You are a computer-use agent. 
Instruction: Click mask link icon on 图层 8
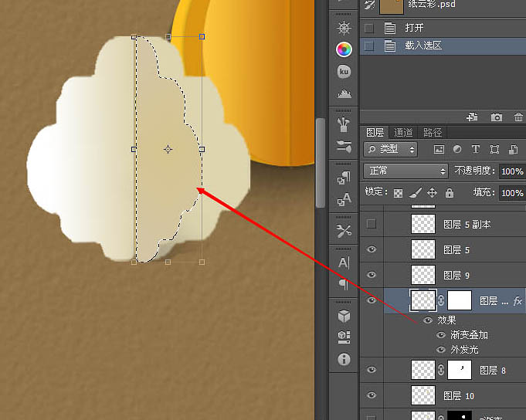click(441, 370)
